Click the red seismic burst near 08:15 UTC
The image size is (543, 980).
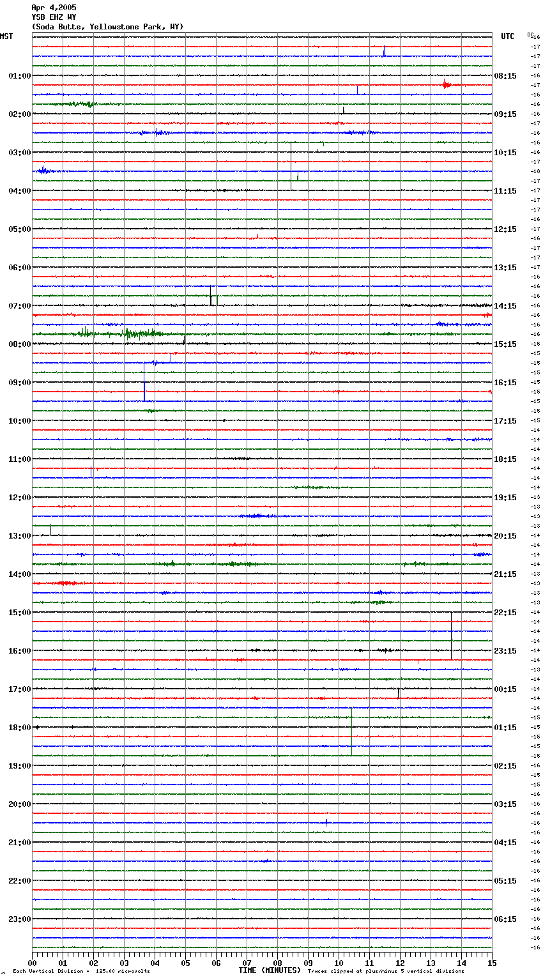click(x=447, y=84)
